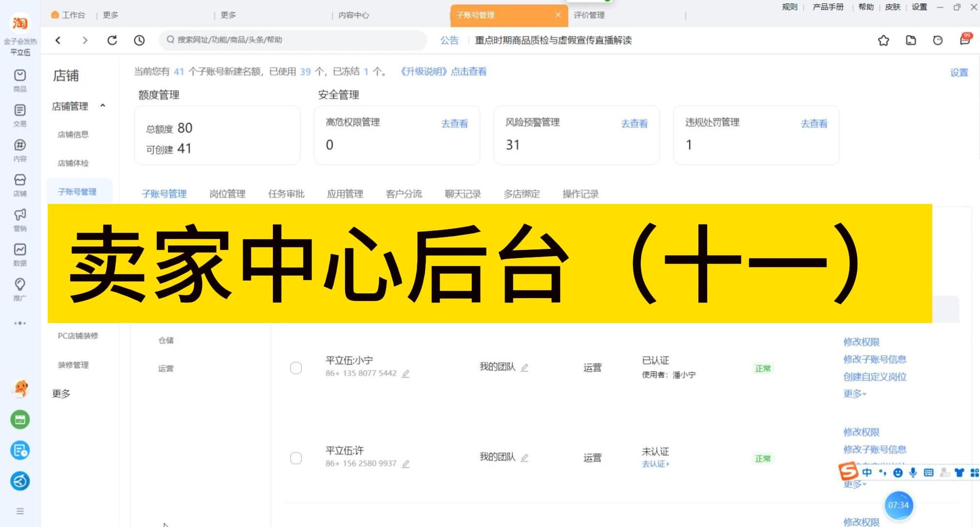Open the 交易 sidebar section
This screenshot has width=980, height=527.
20,116
